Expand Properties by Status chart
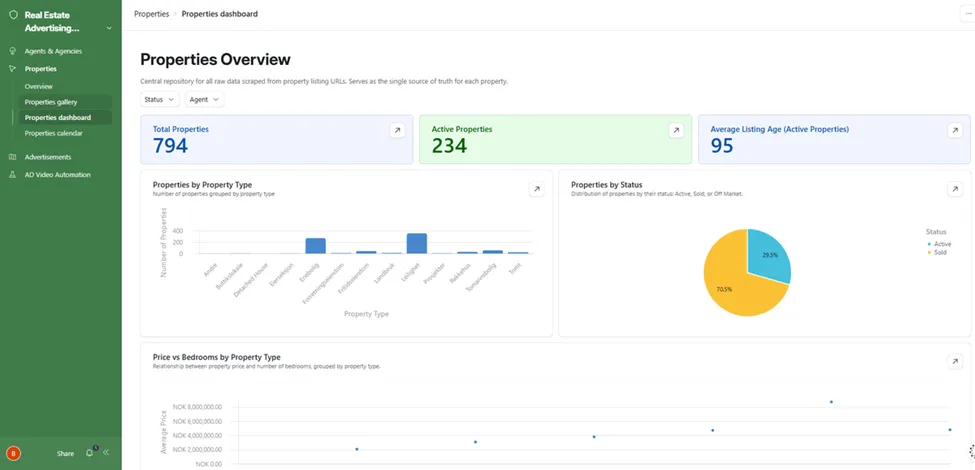Screen dimensions: 975x470 point(954,190)
